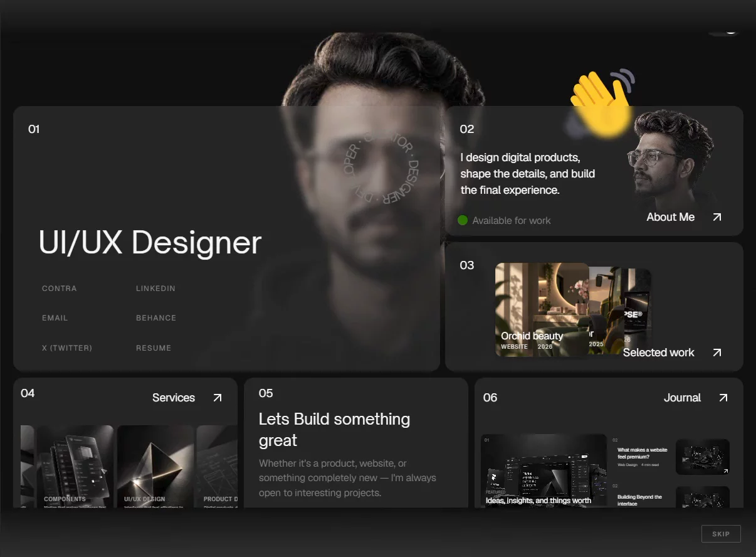This screenshot has width=756, height=557.
Task: Click the Selected work arrow icon
Action: click(717, 353)
